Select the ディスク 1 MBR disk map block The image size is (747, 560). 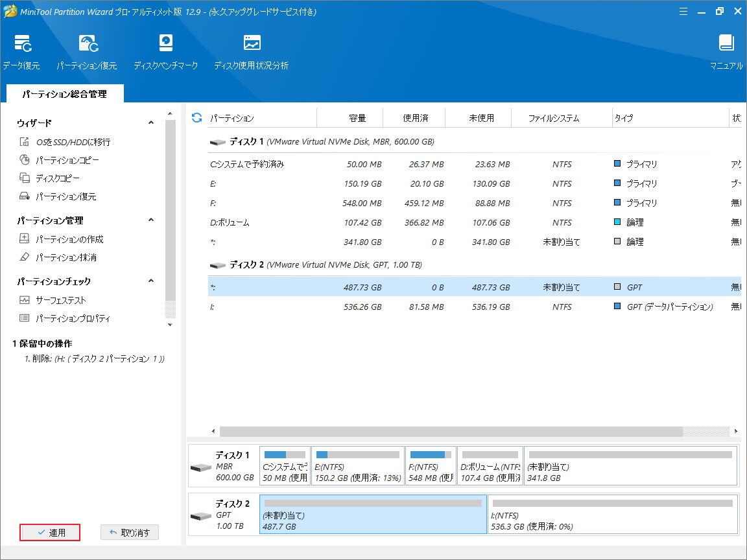pos(223,466)
